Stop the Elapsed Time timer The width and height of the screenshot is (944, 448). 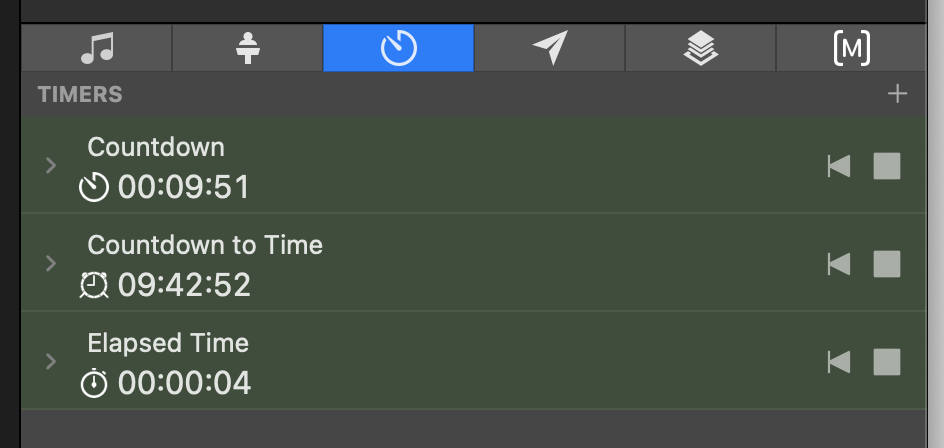pos(887,361)
